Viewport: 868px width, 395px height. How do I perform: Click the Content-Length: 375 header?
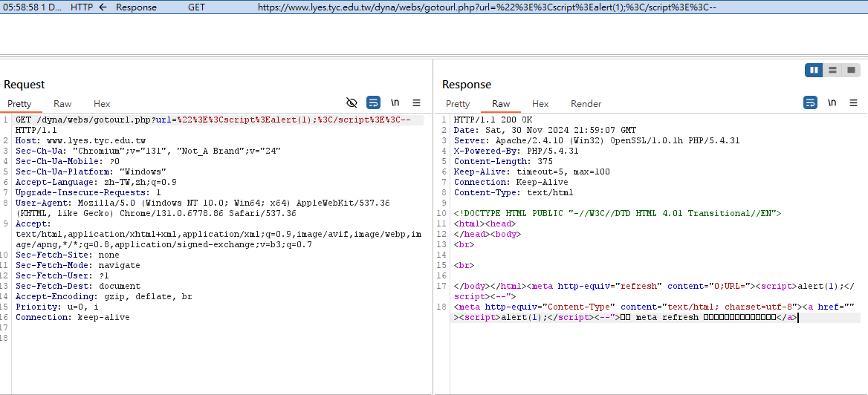[503, 162]
